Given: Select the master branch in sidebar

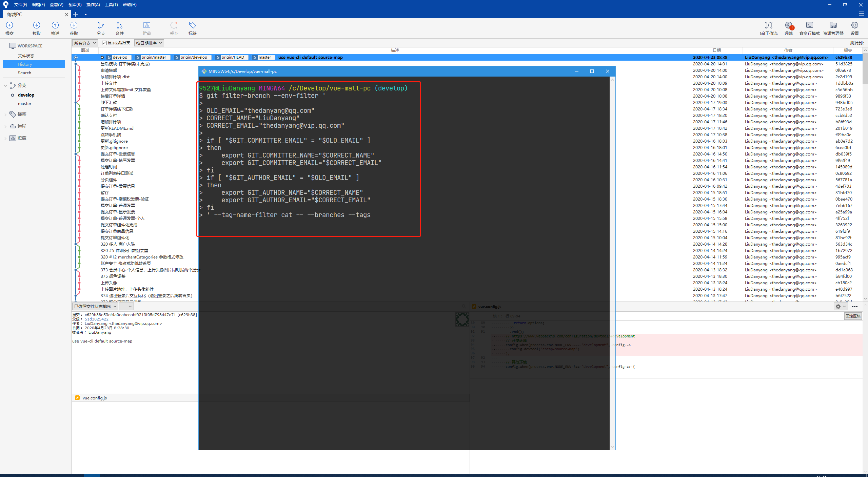Looking at the screenshot, I should (24, 104).
